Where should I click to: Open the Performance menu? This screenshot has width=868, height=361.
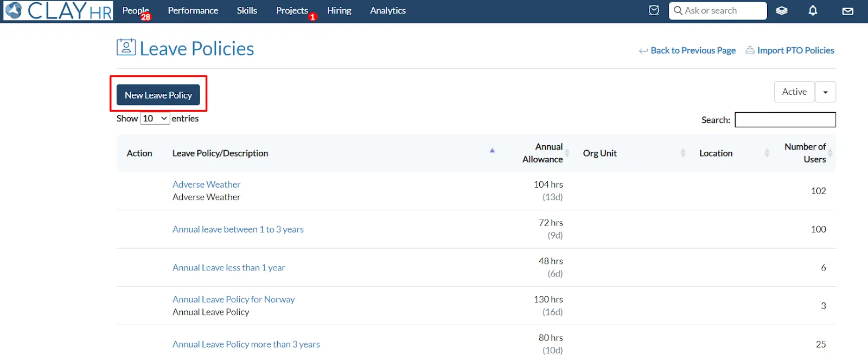click(x=193, y=10)
